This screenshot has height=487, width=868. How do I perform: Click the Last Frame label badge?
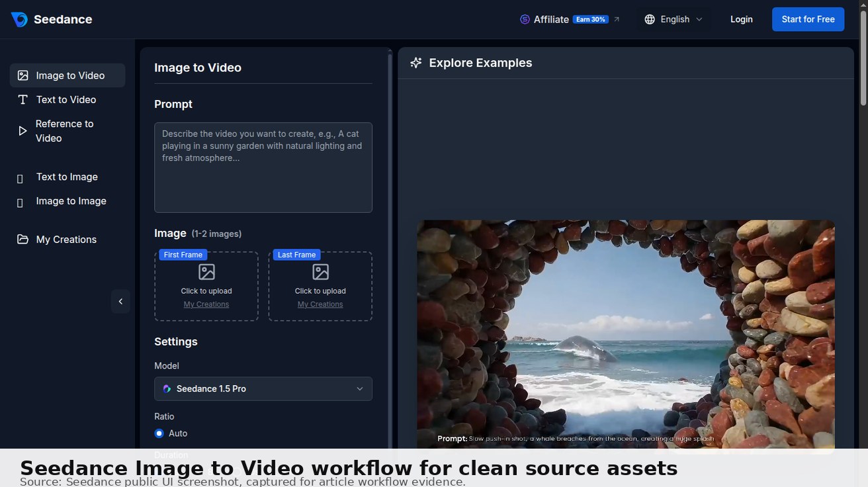(x=296, y=255)
